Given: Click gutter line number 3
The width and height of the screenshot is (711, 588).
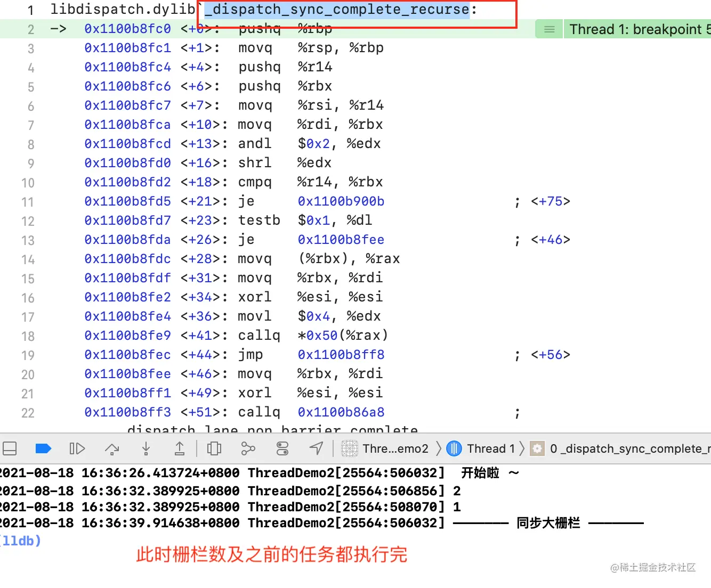Looking at the screenshot, I should (31, 48).
